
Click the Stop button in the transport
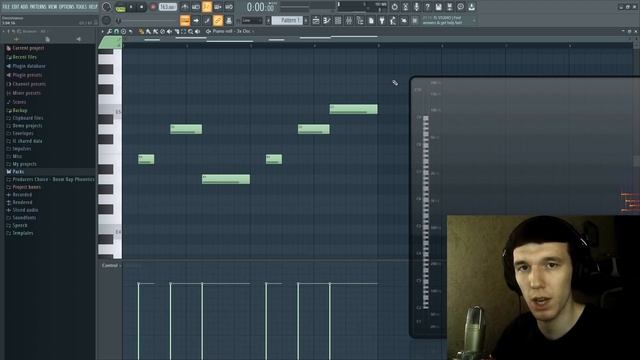pyautogui.click(x=141, y=7)
